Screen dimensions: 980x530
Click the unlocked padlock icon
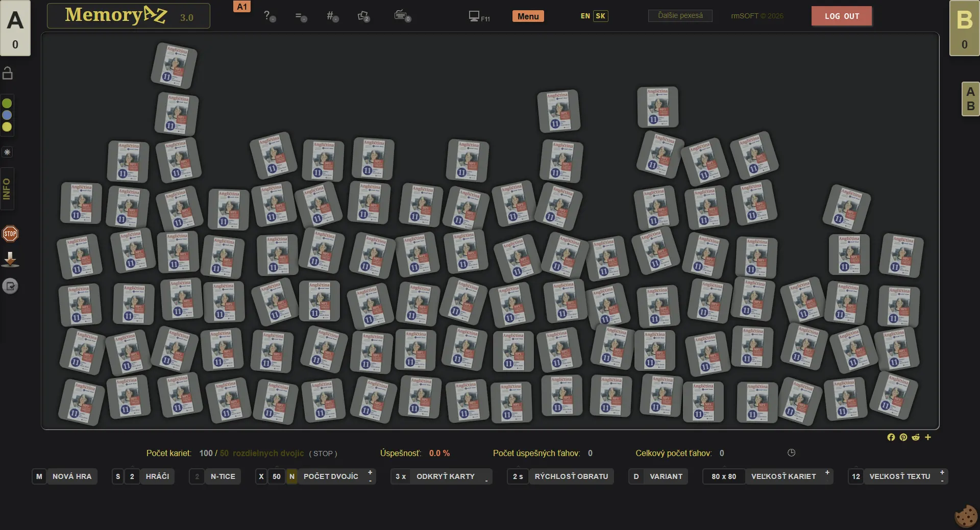coord(8,73)
